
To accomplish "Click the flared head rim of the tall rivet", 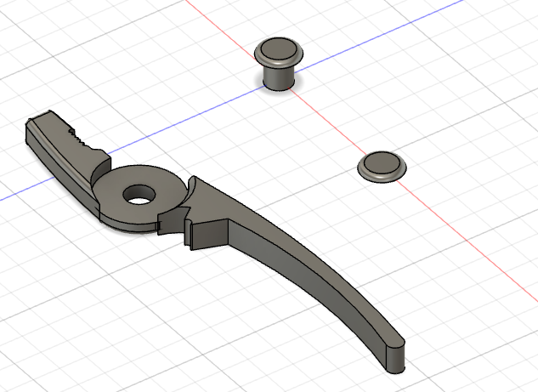I will point(278,61).
